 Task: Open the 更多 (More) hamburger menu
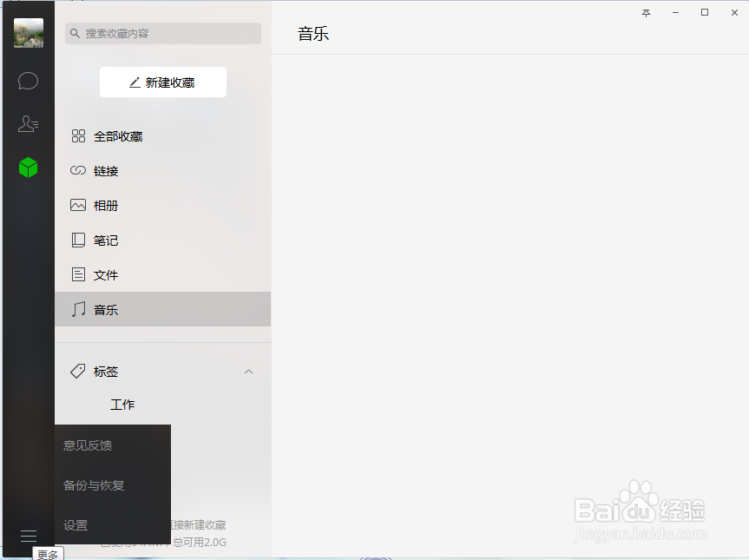[29, 537]
